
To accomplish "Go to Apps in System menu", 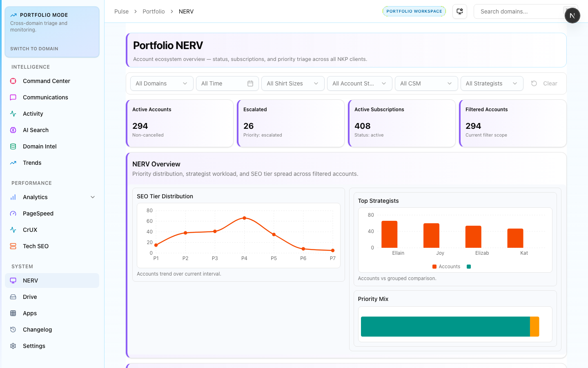I will click(x=30, y=313).
